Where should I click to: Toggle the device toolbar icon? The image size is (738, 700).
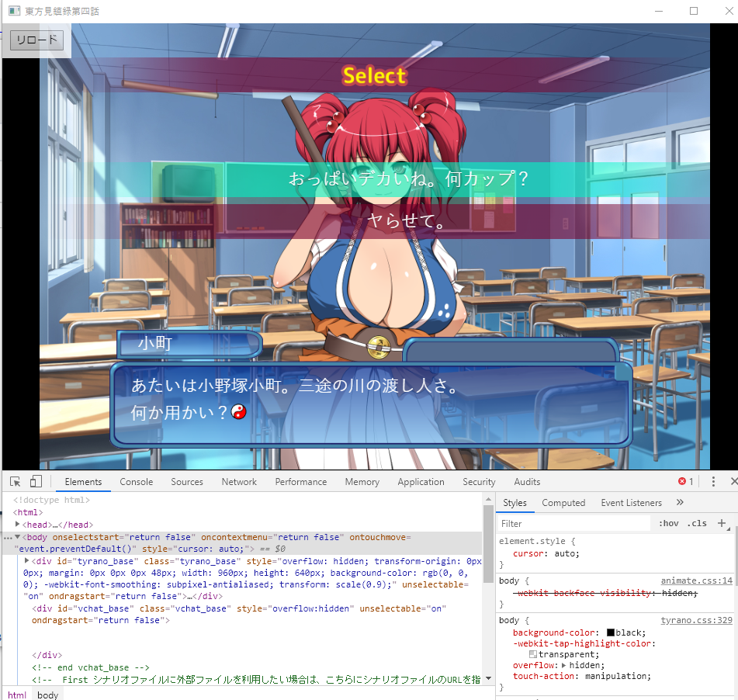point(36,482)
